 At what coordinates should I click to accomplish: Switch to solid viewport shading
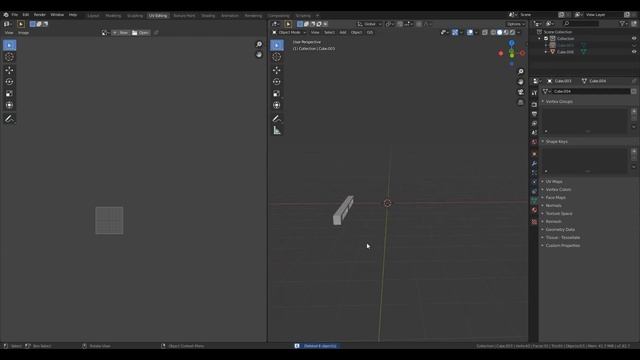pos(500,32)
